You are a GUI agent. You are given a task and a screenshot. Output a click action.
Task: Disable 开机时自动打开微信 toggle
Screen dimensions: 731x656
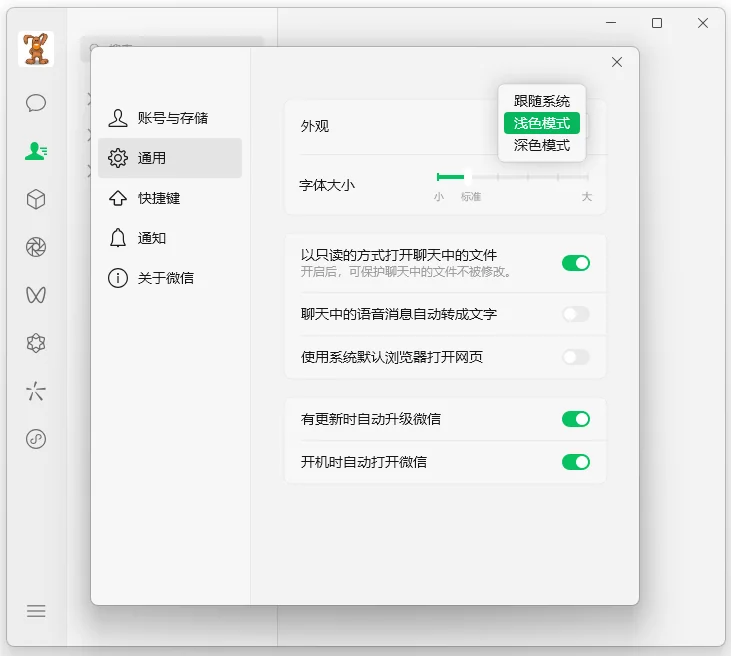coord(576,462)
